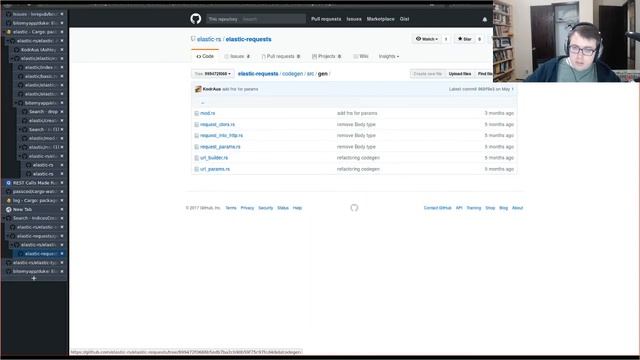The height and width of the screenshot is (360, 640).
Task: Open the request_ctors.rs file link
Action: click(217, 124)
